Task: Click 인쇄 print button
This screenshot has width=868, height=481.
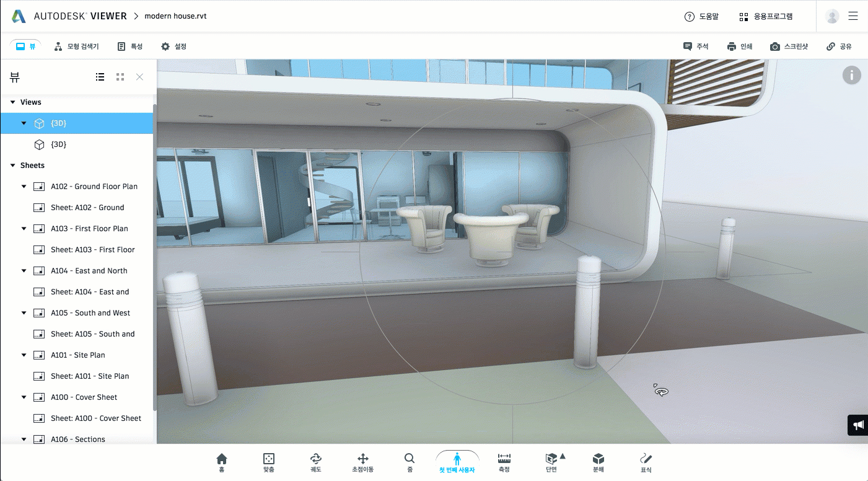Action: click(x=740, y=46)
